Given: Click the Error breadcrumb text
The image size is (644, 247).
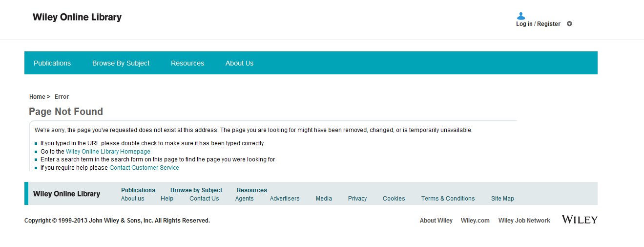Looking at the screenshot, I should coord(62,97).
